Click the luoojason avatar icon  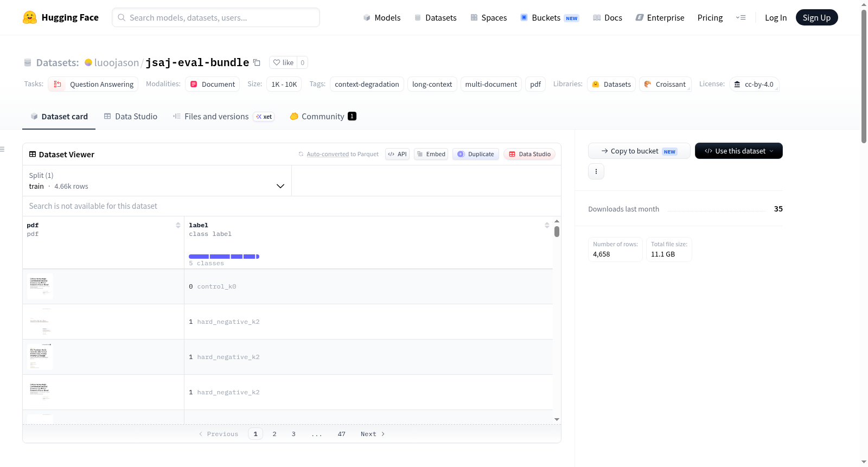[x=88, y=62]
